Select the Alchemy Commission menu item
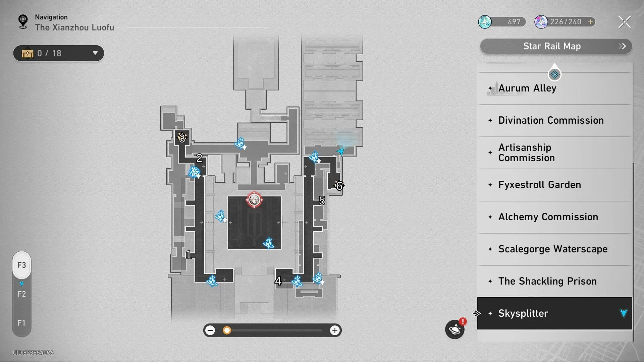The image size is (644, 362). (548, 217)
